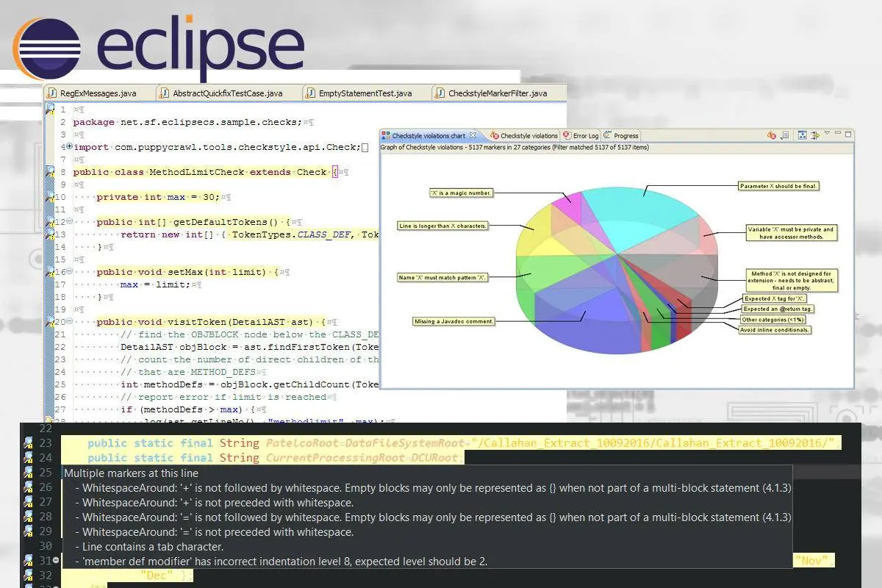882x588 pixels.
Task: Click the marker icon at line 26
Action: pyautogui.click(x=28, y=487)
